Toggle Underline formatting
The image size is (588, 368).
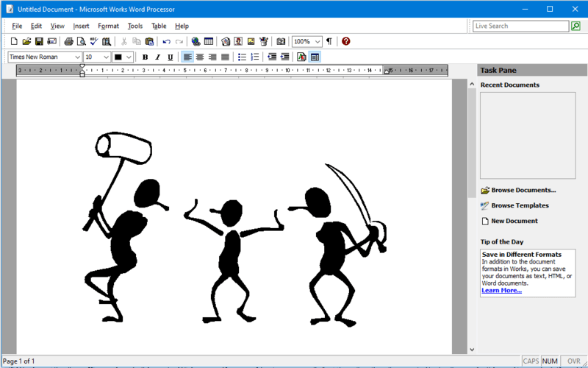(x=171, y=57)
